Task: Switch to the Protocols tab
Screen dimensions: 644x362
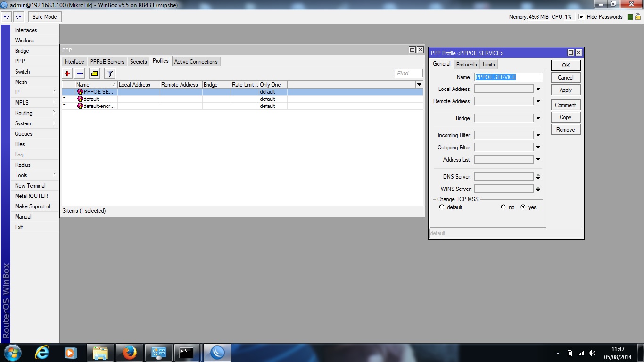Action: [x=467, y=65]
